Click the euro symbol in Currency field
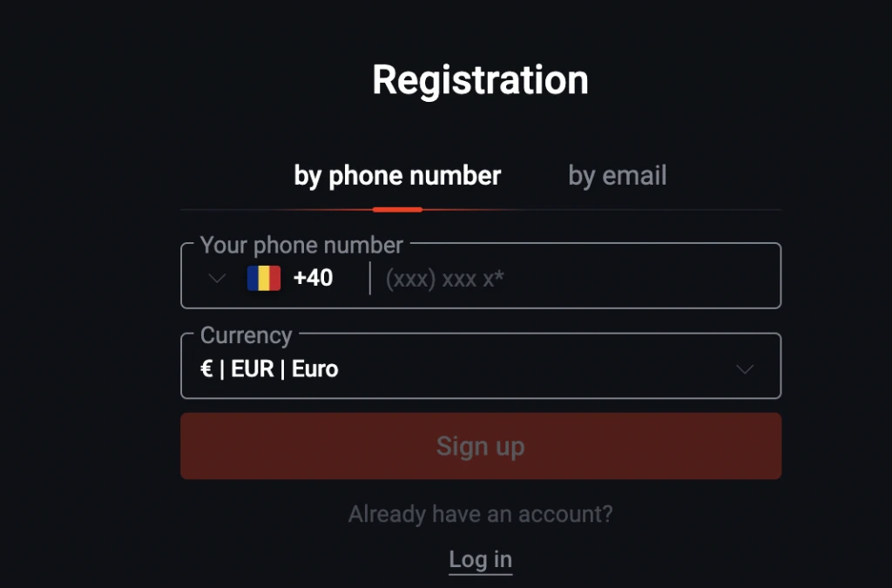Viewport: 892px width, 588px height. (206, 369)
